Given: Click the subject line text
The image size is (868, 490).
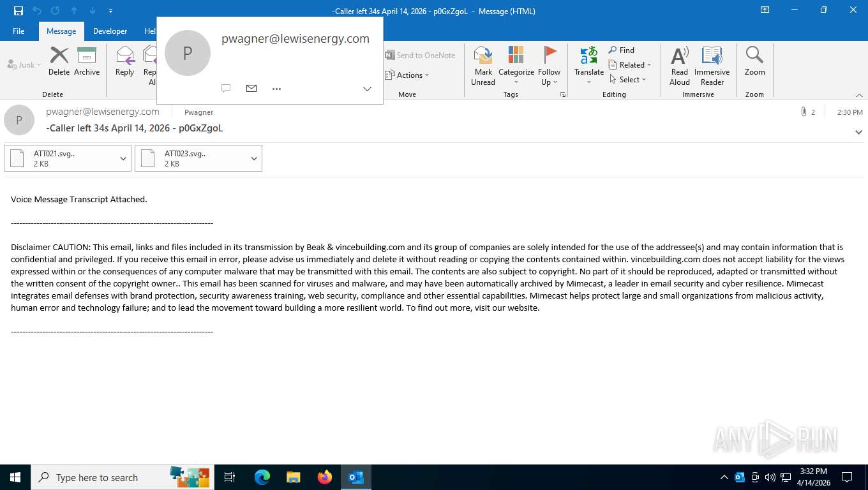Looking at the screenshot, I should (x=135, y=128).
